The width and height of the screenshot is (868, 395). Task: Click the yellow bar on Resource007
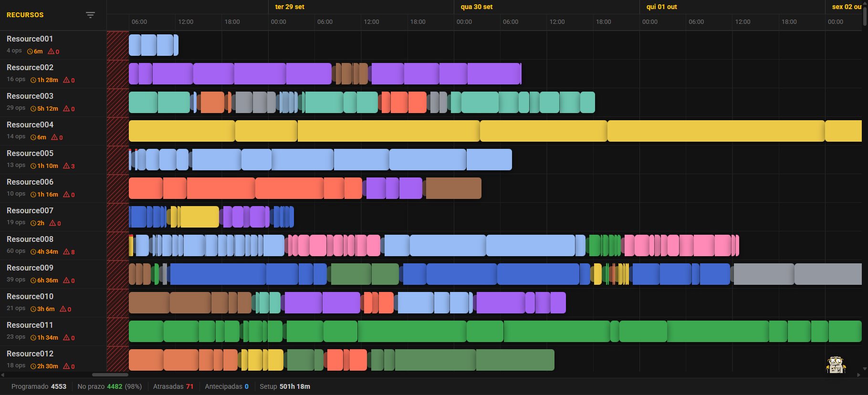199,217
